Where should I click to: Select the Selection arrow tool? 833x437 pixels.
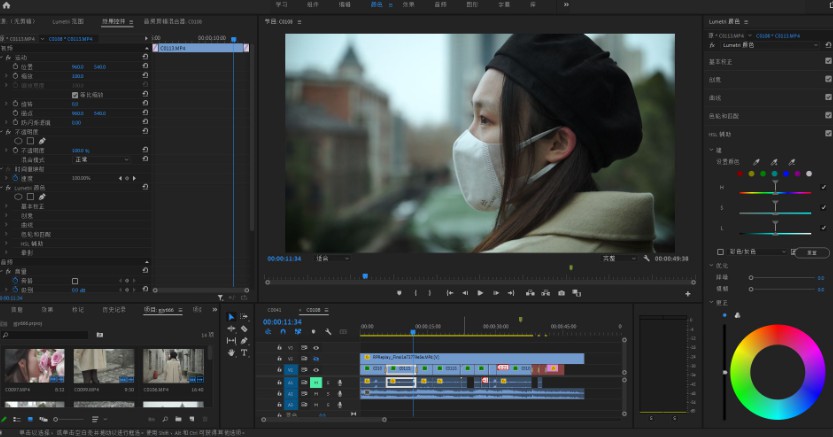(x=231, y=317)
